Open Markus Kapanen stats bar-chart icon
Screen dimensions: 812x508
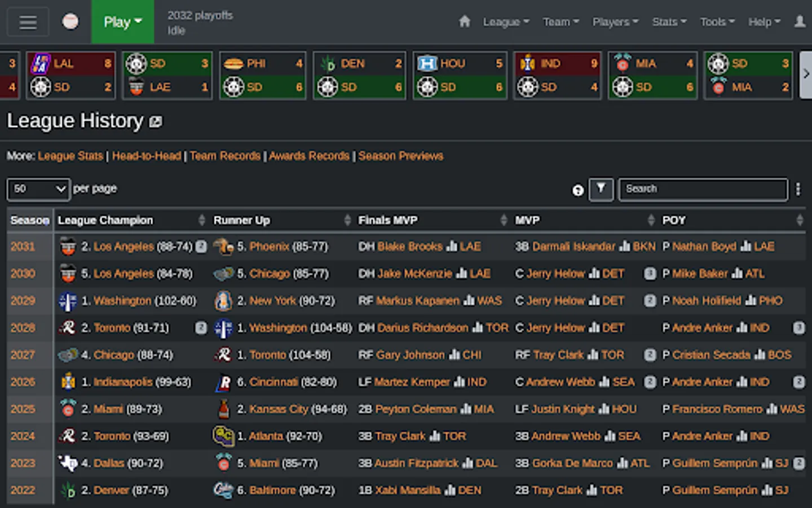click(x=469, y=301)
